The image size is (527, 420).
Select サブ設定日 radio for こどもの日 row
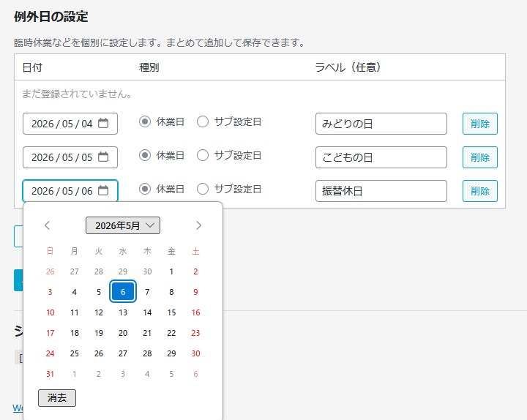(203, 155)
